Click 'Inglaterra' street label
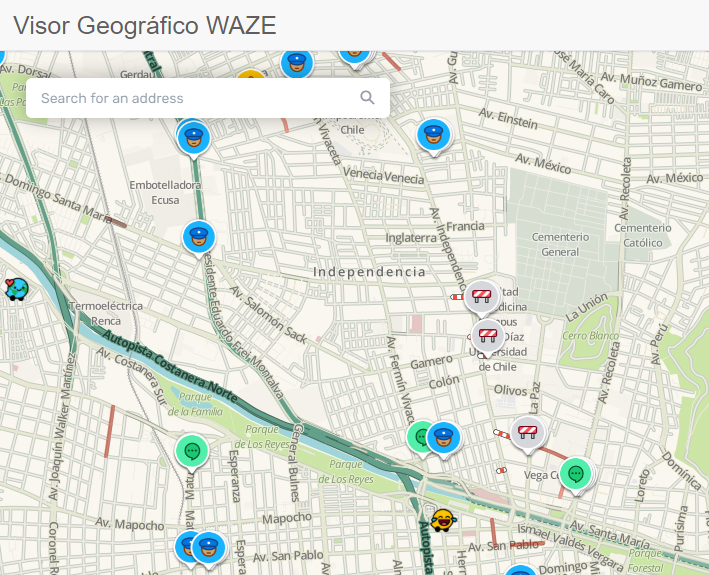Screen dimensions: 709x575 (411, 238)
